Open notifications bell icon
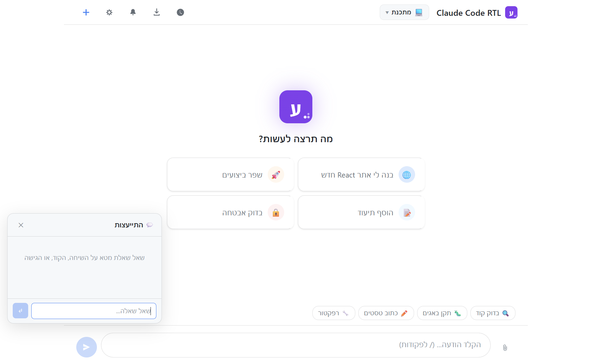Viewport: 590px width, 364px height. pos(133,12)
